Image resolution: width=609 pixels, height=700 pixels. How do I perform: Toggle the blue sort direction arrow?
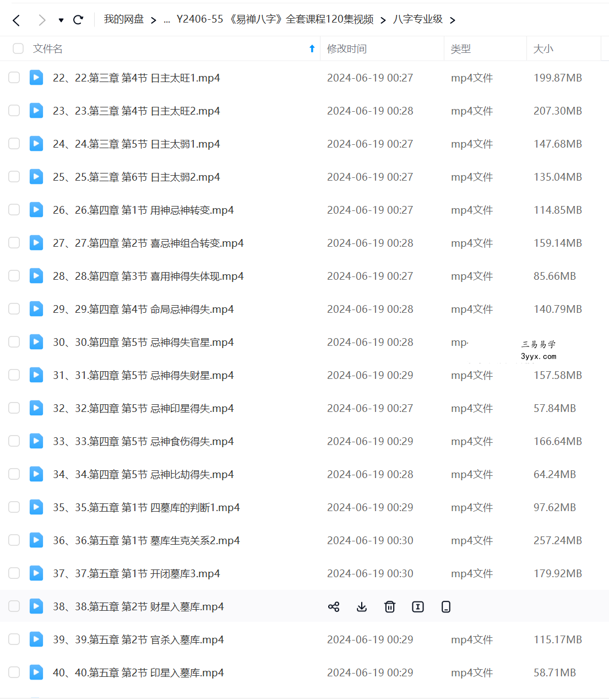(312, 49)
